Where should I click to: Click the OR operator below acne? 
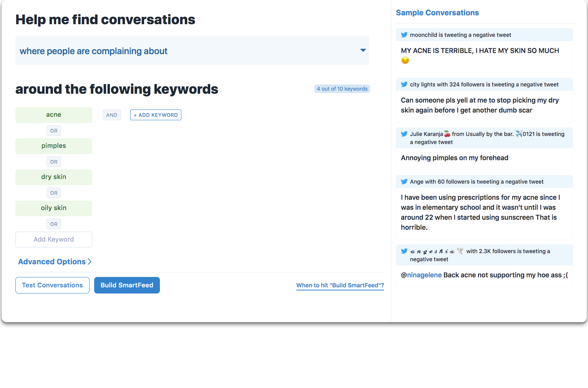click(54, 131)
